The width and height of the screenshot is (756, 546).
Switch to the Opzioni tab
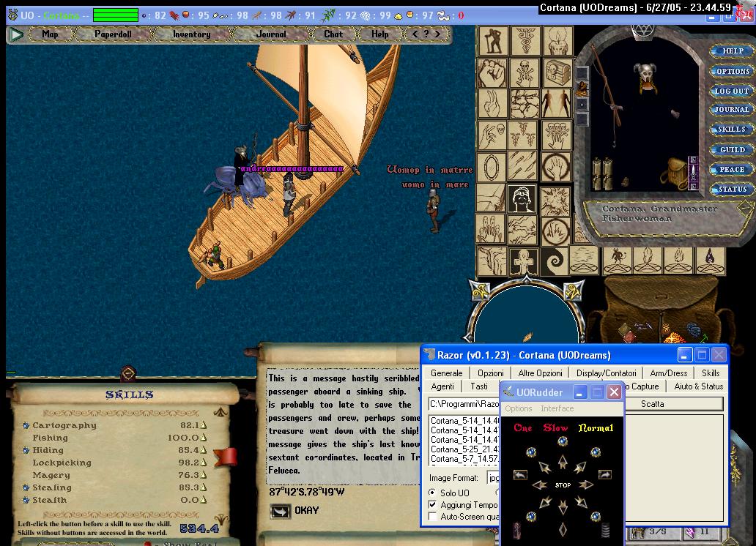click(x=490, y=373)
